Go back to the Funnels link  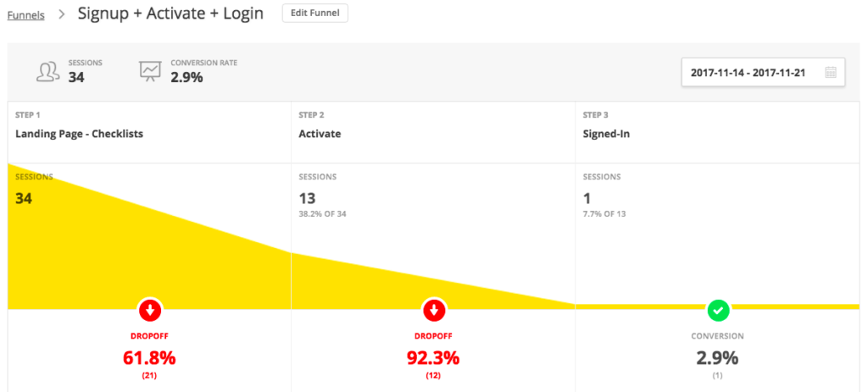(25, 14)
